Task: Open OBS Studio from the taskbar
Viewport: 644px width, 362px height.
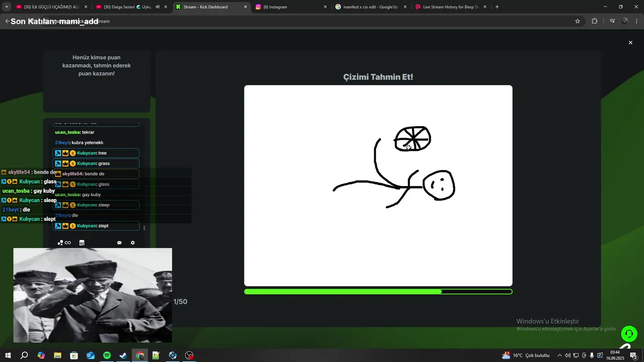Action: (189, 355)
